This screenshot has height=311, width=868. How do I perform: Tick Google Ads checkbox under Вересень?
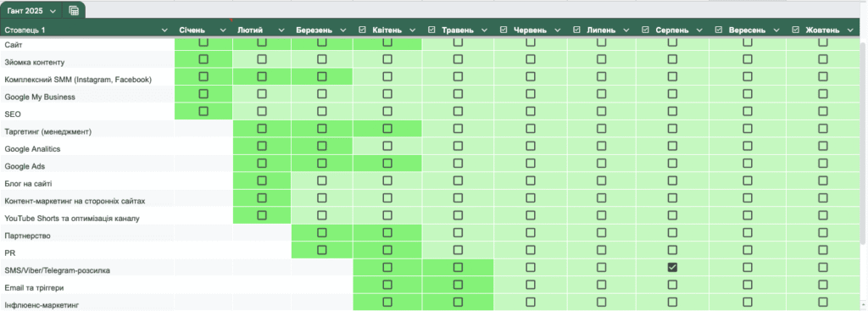(x=748, y=164)
